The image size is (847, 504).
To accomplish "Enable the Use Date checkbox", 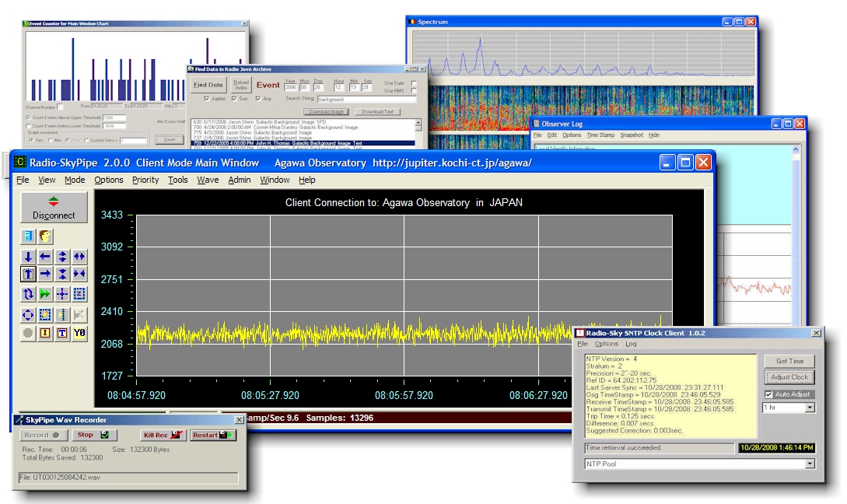I will coord(414,83).
